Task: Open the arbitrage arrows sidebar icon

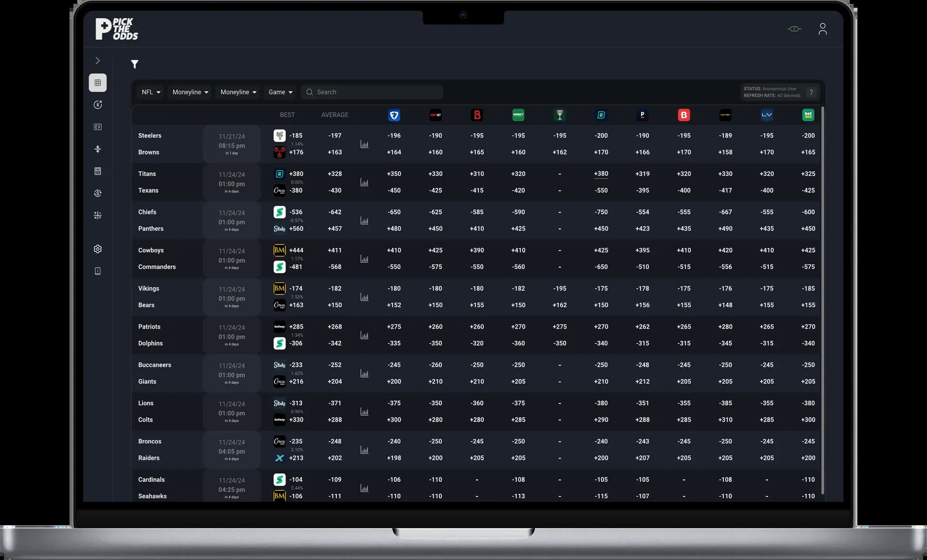Action: (x=98, y=149)
